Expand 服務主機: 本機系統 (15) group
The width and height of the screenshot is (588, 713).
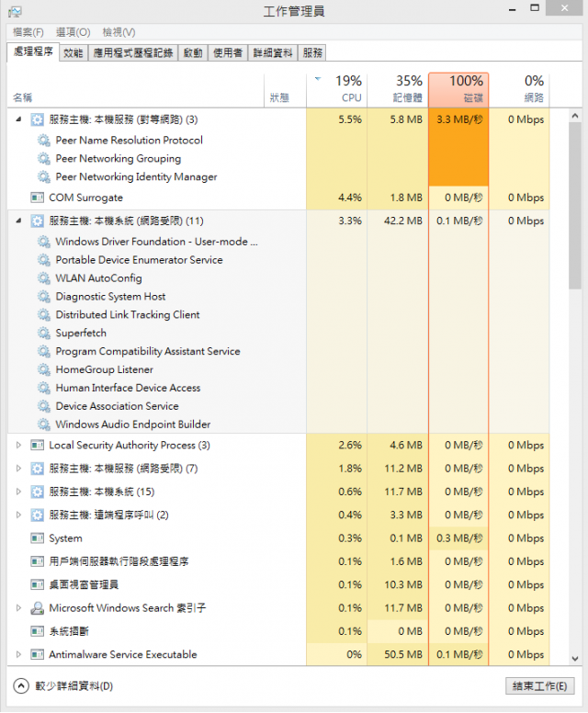(x=18, y=492)
